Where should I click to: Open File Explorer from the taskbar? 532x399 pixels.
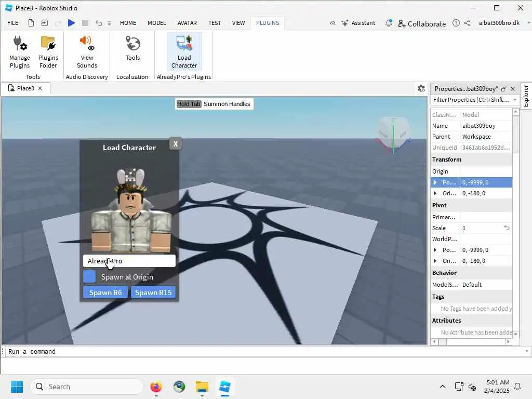pos(202,387)
